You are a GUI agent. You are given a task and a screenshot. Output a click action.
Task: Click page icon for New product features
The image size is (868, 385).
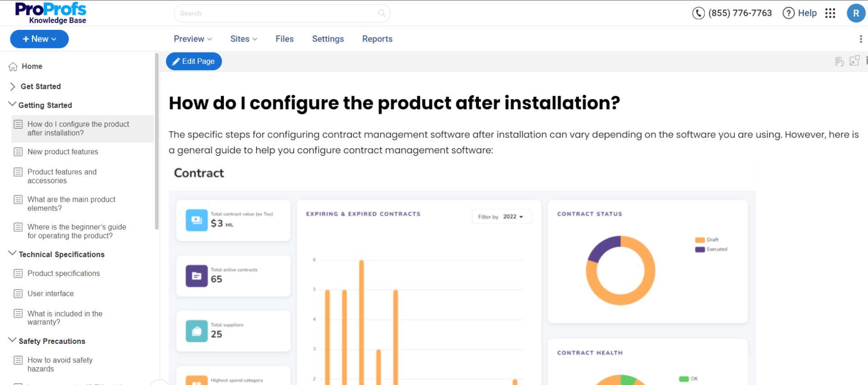pyautogui.click(x=18, y=152)
